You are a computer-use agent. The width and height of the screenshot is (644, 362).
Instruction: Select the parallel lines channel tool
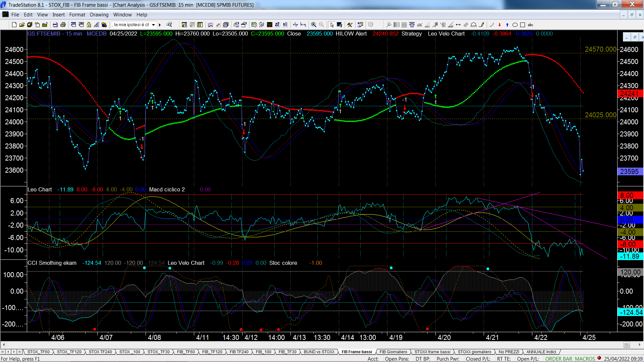point(466,25)
